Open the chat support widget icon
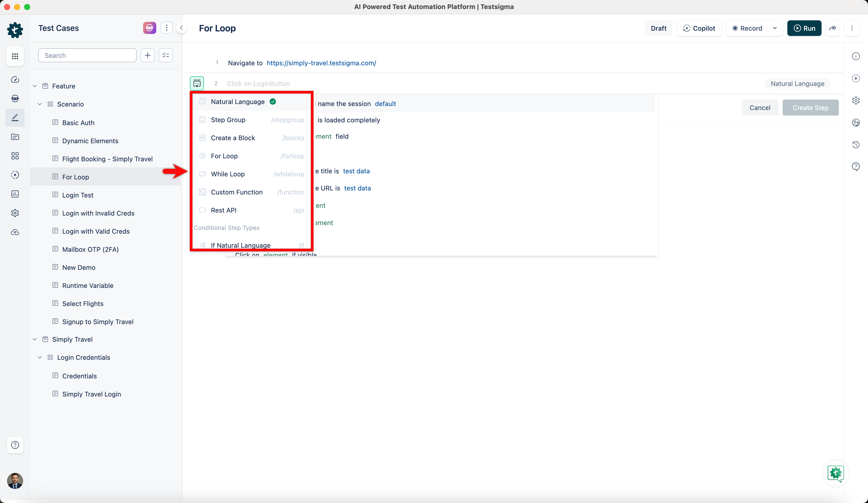The height and width of the screenshot is (503, 868). 836,473
